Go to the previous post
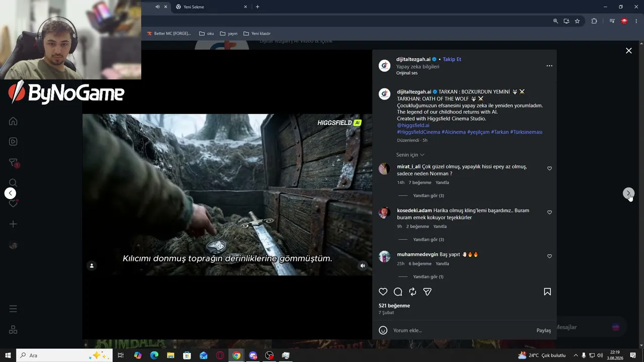644x362 pixels. (x=10, y=193)
